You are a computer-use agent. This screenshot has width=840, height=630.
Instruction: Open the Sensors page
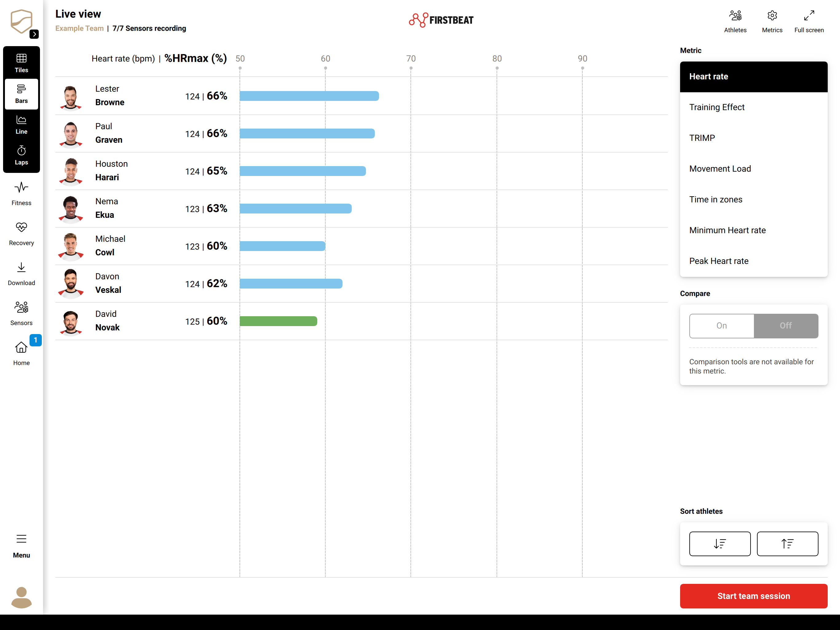(x=21, y=314)
